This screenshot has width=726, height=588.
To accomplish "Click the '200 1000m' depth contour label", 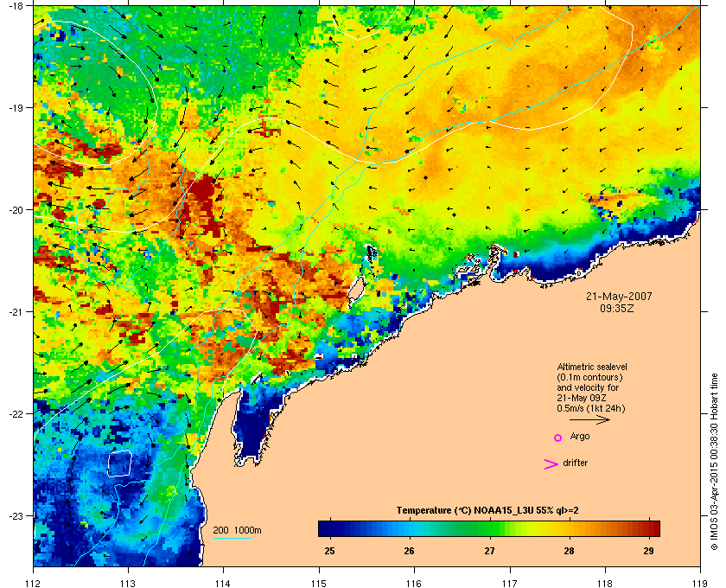I will (237, 531).
